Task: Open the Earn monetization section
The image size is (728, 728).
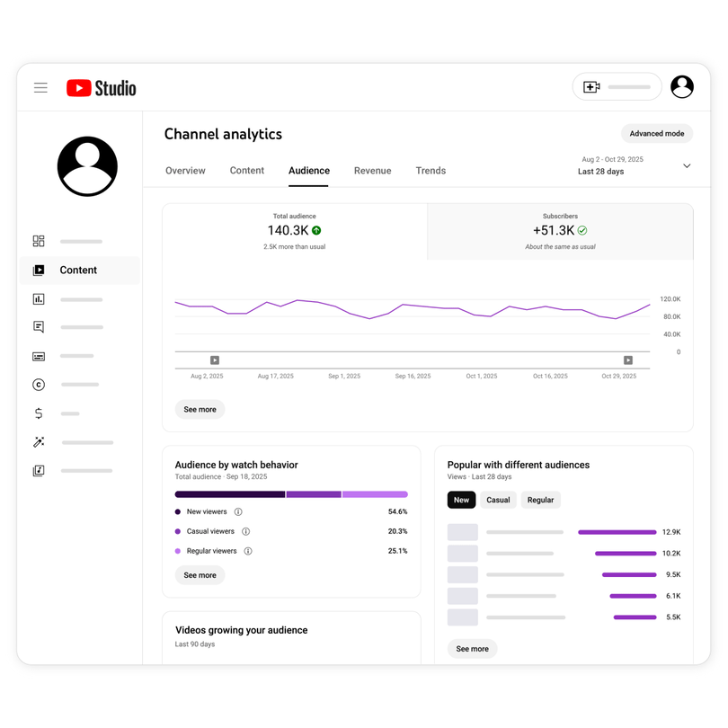Action: click(x=38, y=413)
